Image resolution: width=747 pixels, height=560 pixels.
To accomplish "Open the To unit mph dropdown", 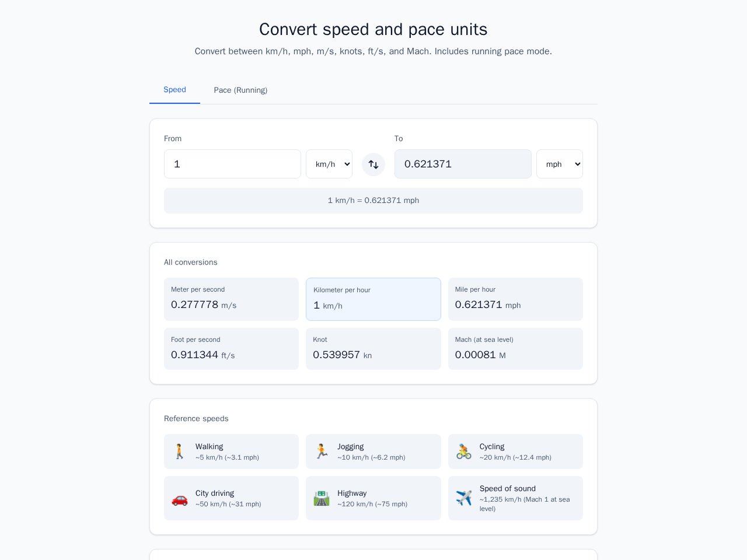I will [x=560, y=164].
